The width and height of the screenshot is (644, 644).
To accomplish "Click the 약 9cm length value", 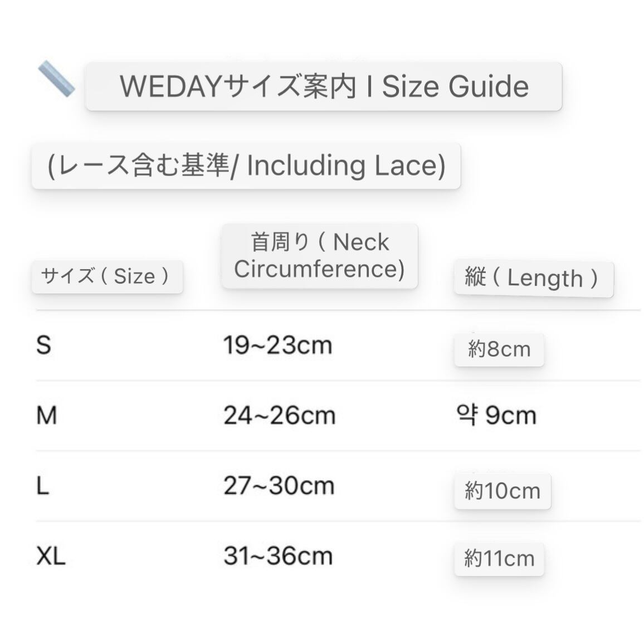I will tap(496, 416).
